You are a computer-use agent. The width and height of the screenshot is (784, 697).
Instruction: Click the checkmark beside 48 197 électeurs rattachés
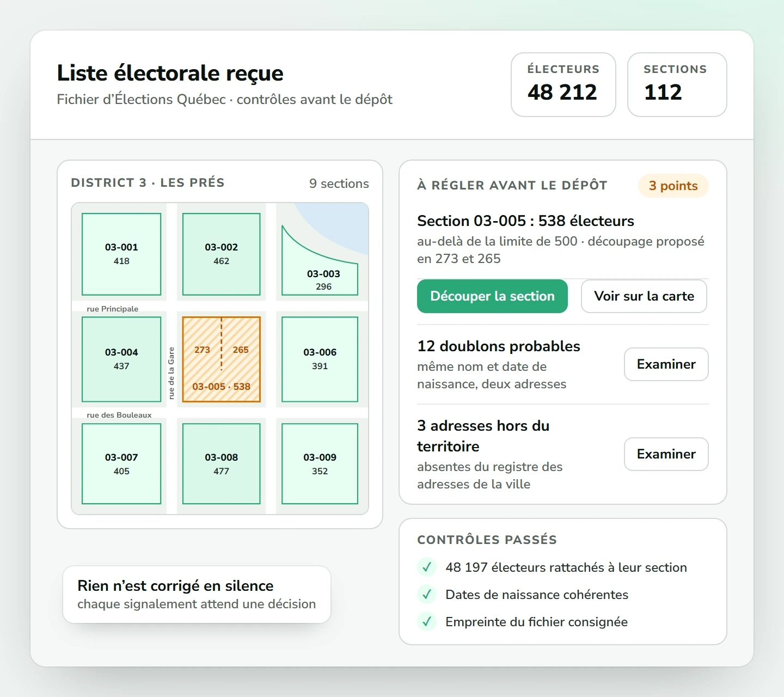click(x=427, y=567)
